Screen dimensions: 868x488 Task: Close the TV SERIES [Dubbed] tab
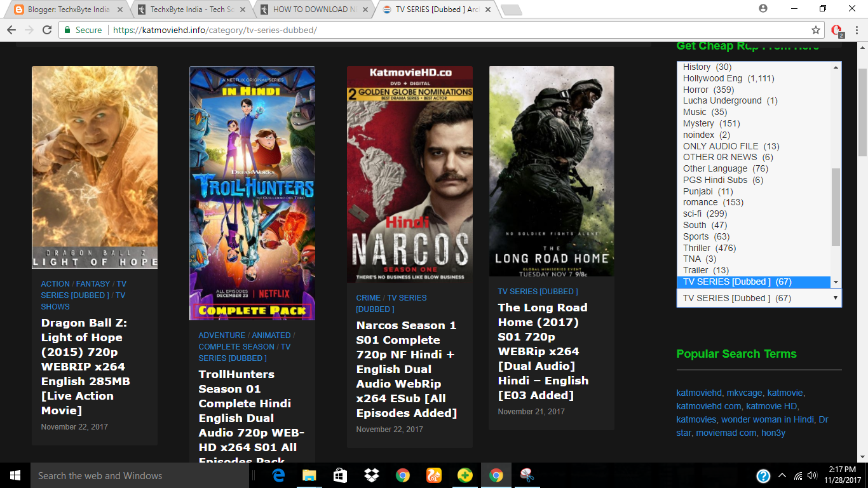487,10
